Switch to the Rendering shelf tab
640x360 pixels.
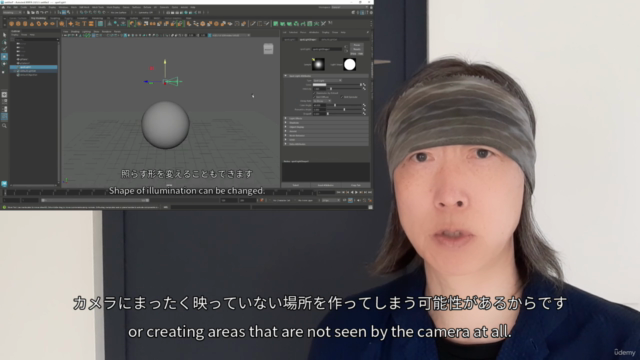pyautogui.click(x=97, y=18)
